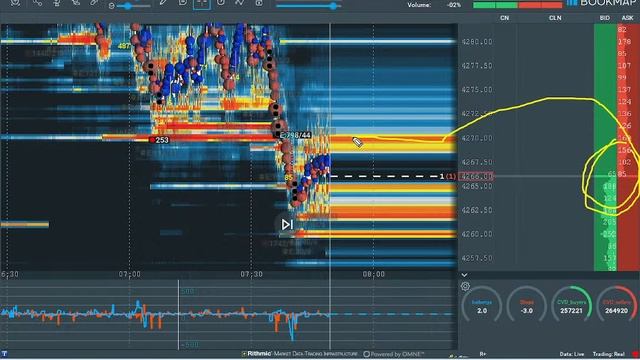Click the 4267.50 price axis label
The image size is (640, 360).
477,162
